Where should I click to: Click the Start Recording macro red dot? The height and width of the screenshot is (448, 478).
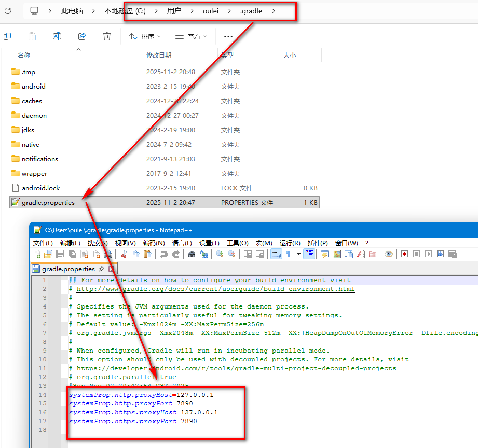coord(404,254)
